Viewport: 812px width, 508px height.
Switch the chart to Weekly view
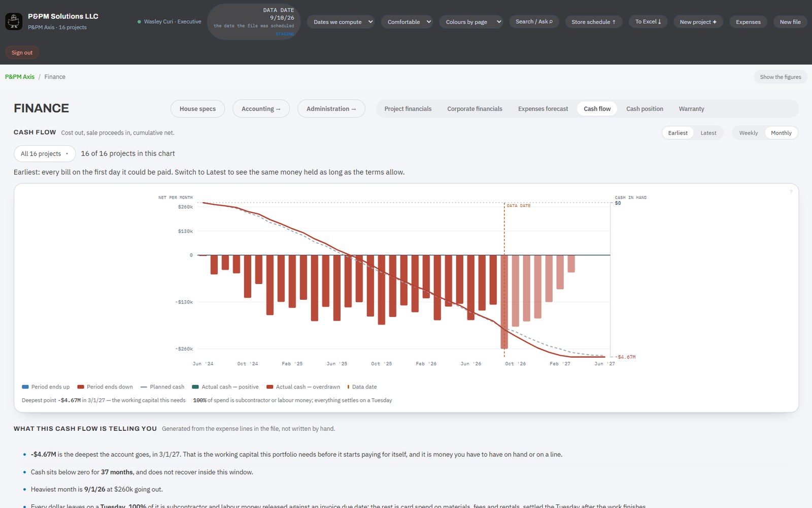[748, 133]
